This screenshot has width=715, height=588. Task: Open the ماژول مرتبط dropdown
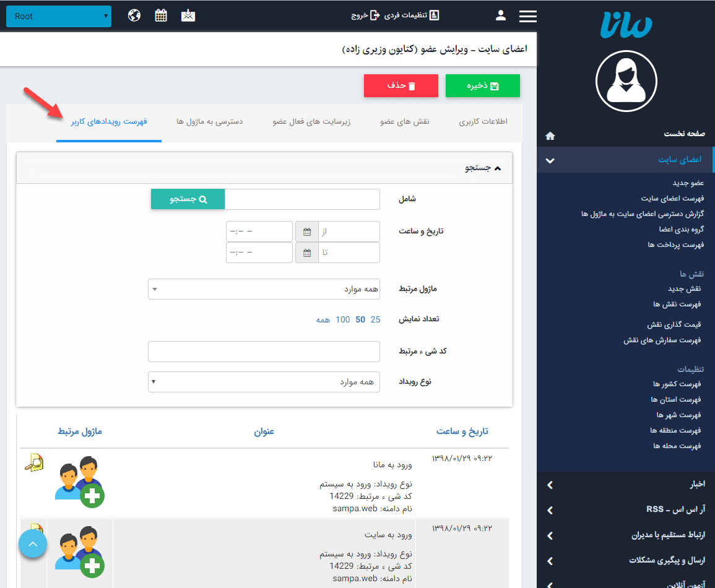[x=264, y=289]
